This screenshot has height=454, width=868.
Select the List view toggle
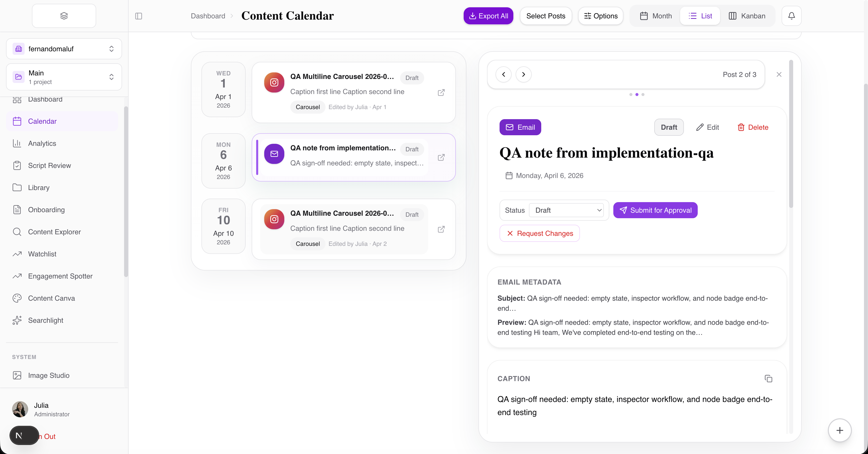pos(700,16)
